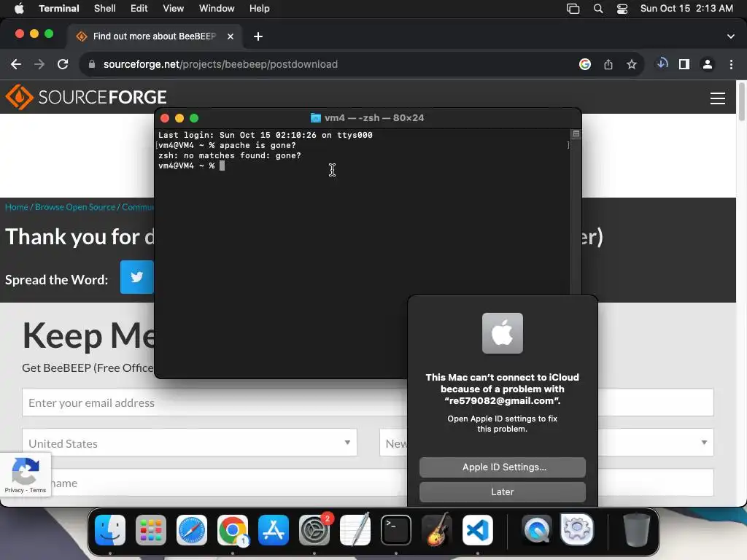This screenshot has height=560, width=747.
Task: Open Terminal from the Dock
Action: click(x=396, y=530)
